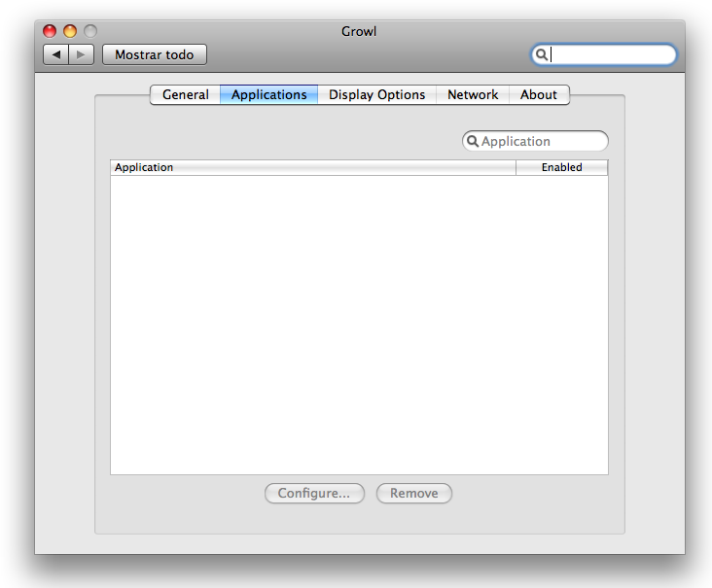Click the Remove button
The height and width of the screenshot is (588, 712).
414,493
